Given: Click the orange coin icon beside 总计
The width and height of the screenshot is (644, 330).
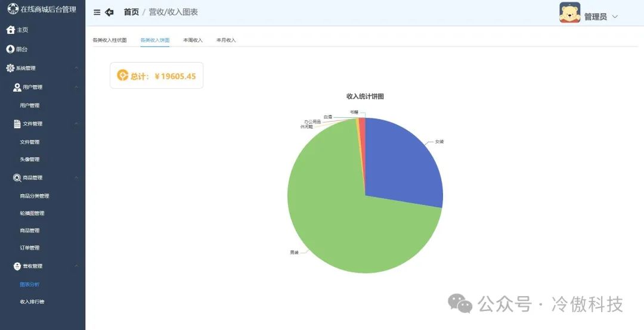Looking at the screenshot, I should [122, 75].
